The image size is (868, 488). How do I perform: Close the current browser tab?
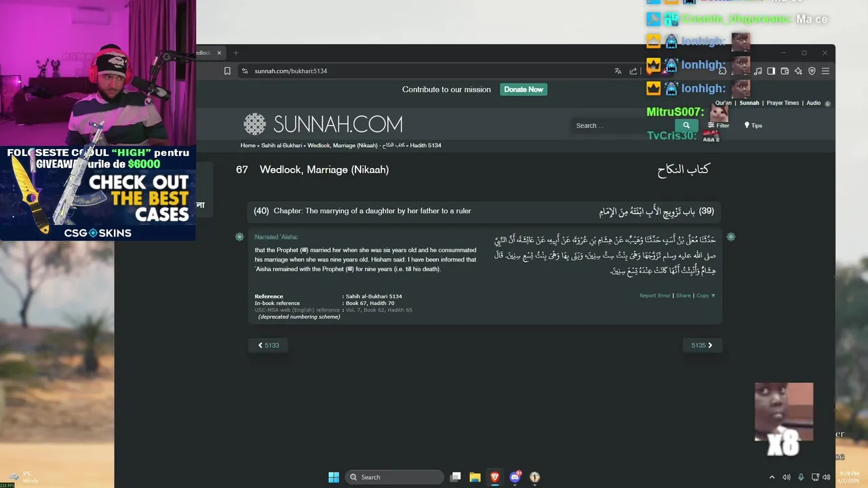pos(219,53)
